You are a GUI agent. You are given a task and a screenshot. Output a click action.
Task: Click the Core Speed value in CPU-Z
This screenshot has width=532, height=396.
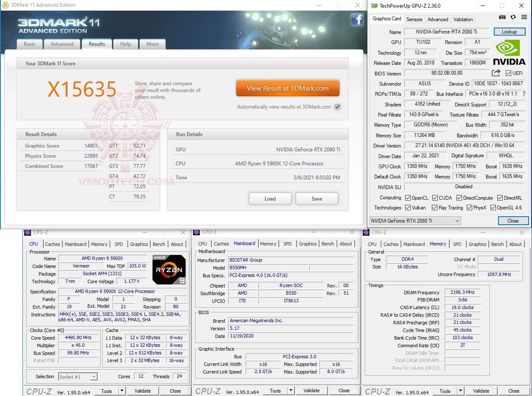coord(78,338)
